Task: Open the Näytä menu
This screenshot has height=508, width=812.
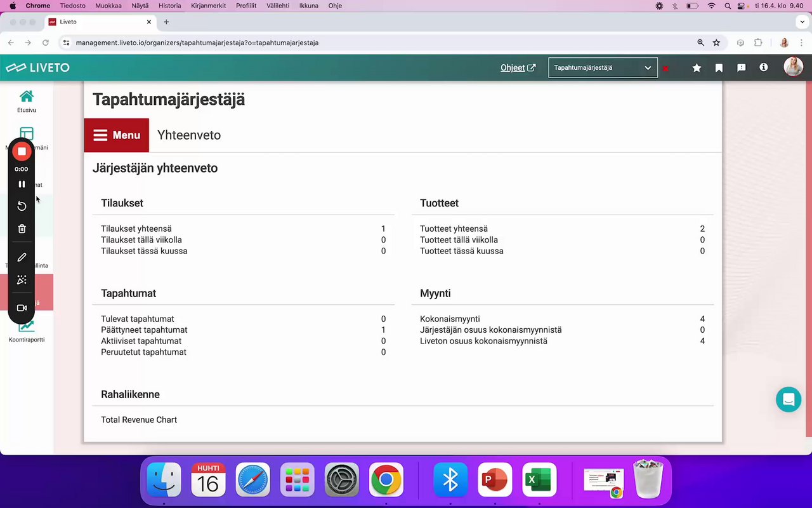Action: coord(140,6)
